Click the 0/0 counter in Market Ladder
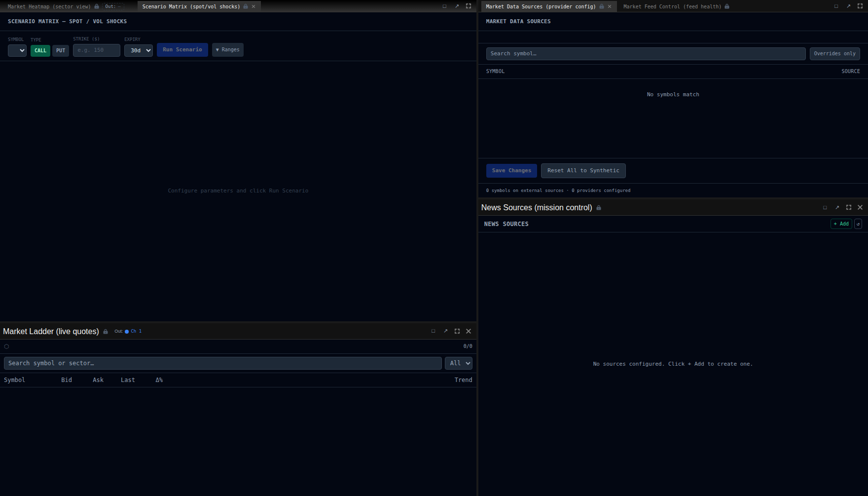 [468, 346]
